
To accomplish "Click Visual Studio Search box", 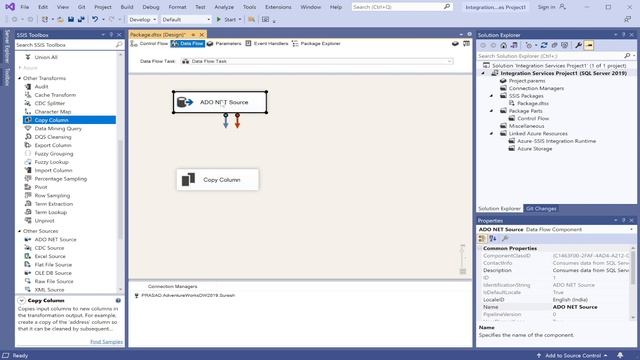I will 402,7.
